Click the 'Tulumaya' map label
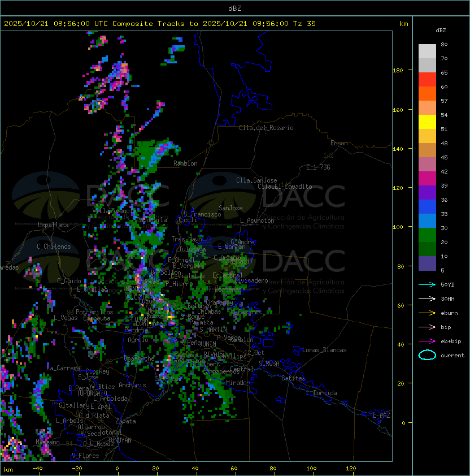470x476 pixels. [193, 249]
